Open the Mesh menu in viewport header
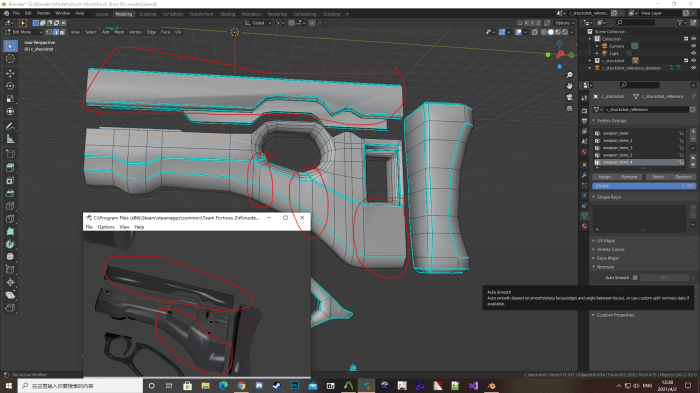Viewport: 700px width, 393px height. (119, 32)
